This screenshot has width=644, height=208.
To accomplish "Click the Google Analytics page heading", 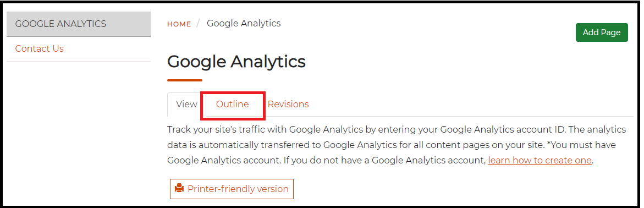I will pos(236,62).
